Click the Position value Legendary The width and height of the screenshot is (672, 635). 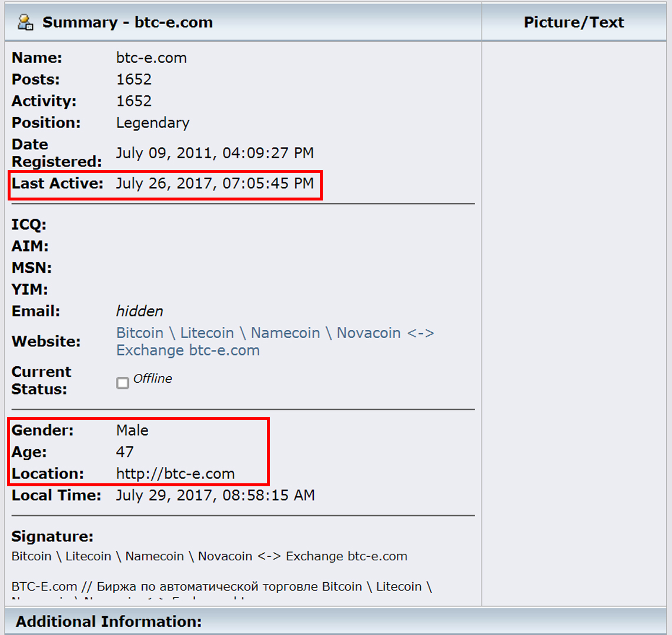[153, 123]
